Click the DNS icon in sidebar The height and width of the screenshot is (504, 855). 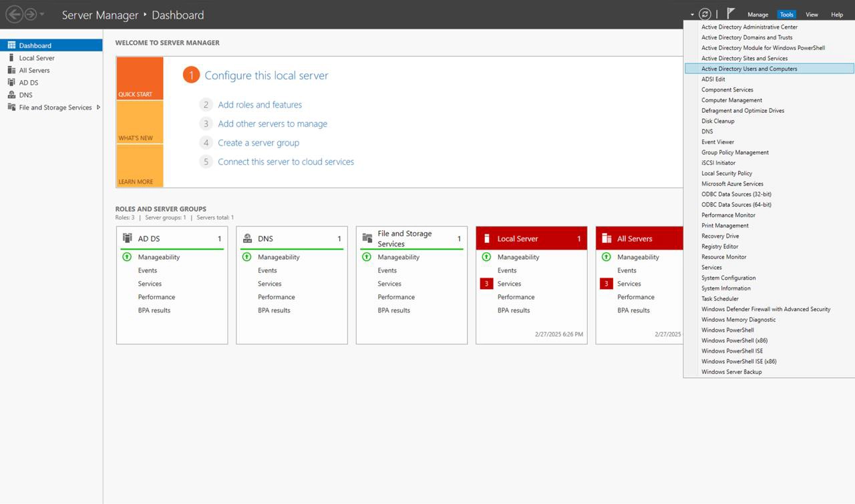(11, 95)
